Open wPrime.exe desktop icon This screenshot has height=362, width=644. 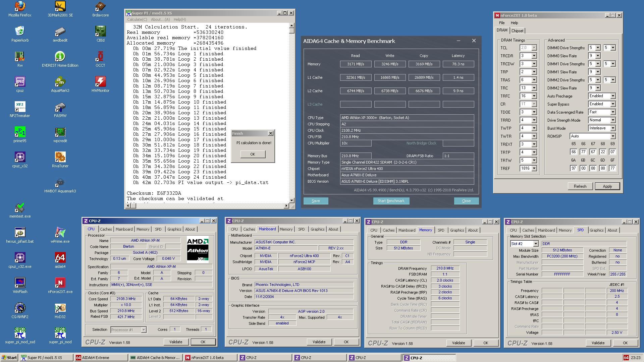(x=60, y=235)
